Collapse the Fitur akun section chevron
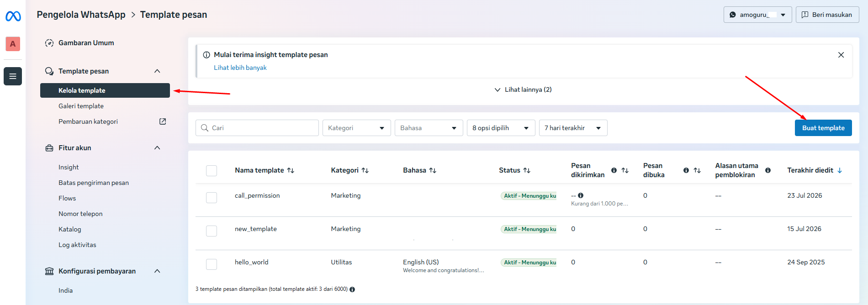This screenshot has height=305, width=868. (157, 148)
